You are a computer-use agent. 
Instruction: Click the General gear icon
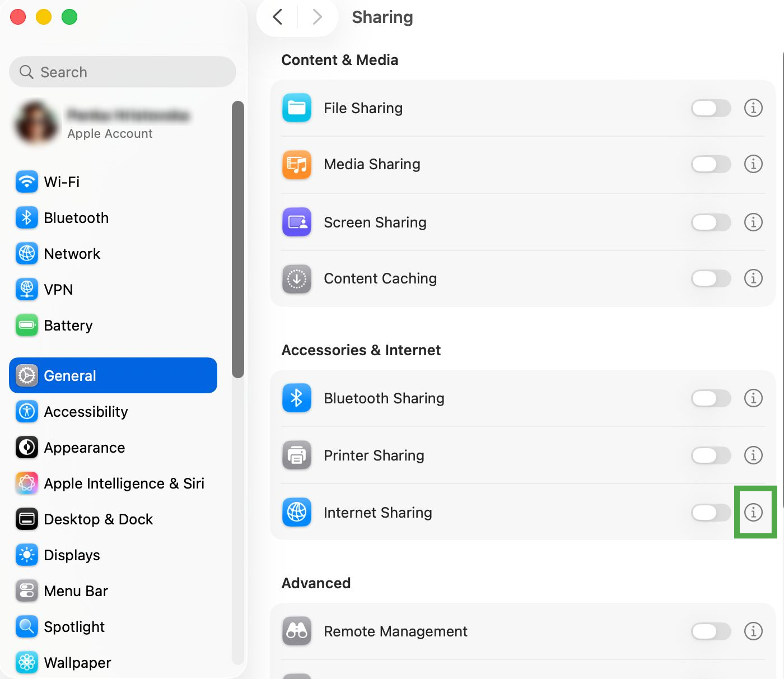(27, 375)
